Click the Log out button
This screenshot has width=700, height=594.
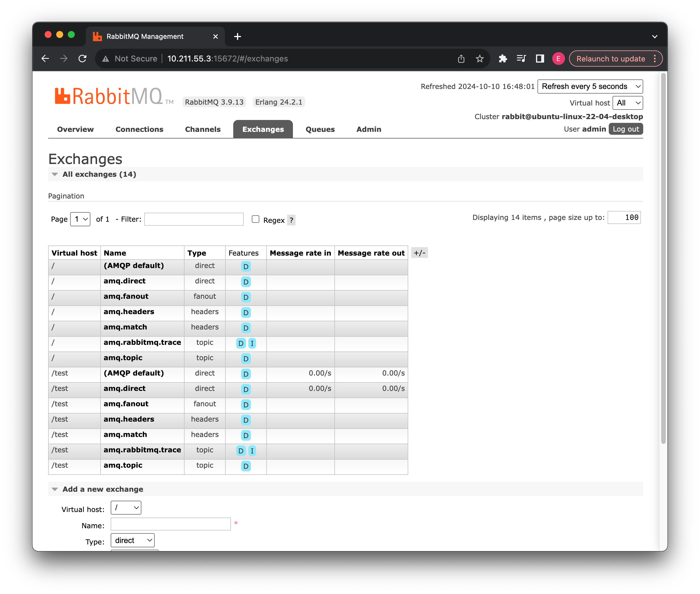click(626, 129)
